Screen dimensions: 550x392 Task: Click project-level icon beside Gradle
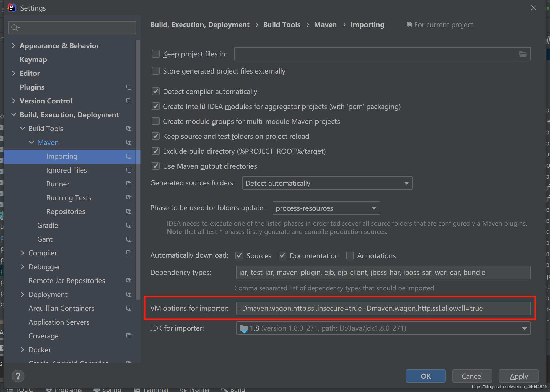click(x=129, y=225)
